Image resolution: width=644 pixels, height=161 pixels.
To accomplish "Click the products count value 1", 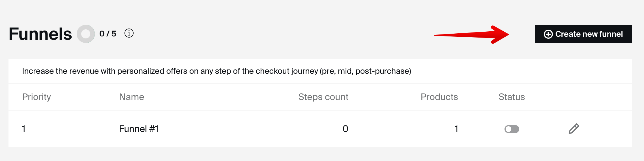I will (x=456, y=129).
